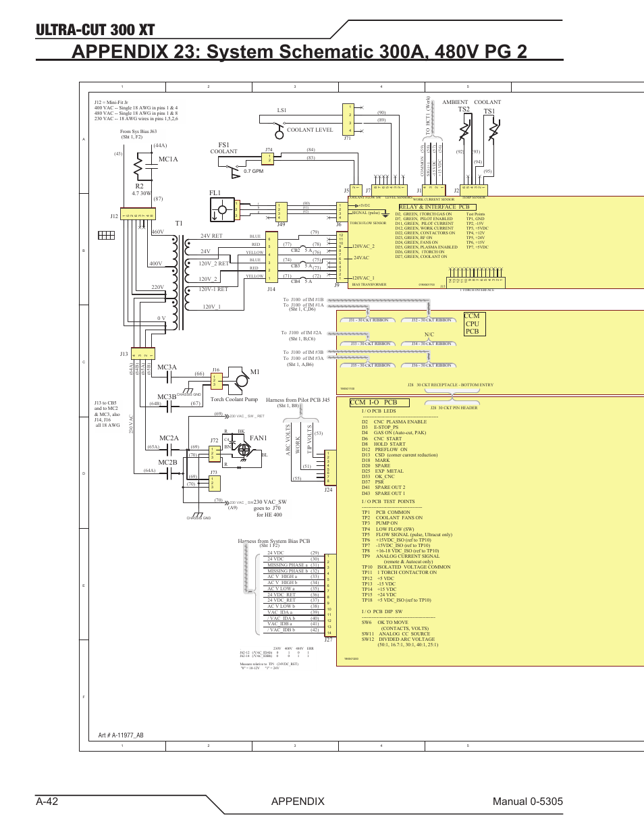
Task: Click the 'D2 CNC PLASMA ENABLE' entry
Action: click(x=394, y=422)
